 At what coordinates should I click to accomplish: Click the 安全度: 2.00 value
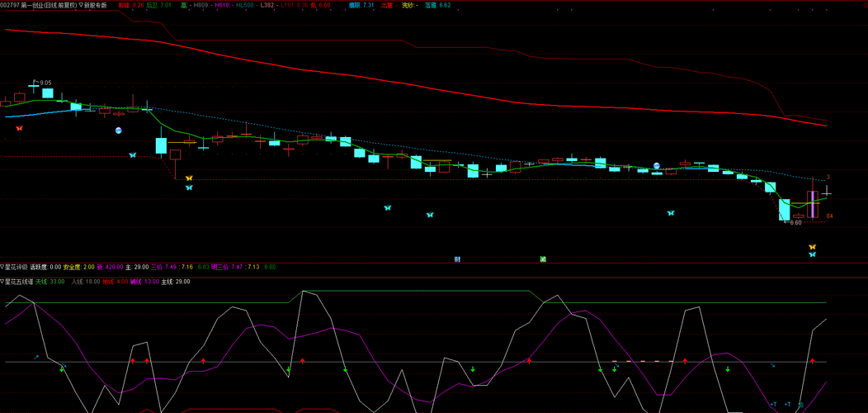click(79, 267)
